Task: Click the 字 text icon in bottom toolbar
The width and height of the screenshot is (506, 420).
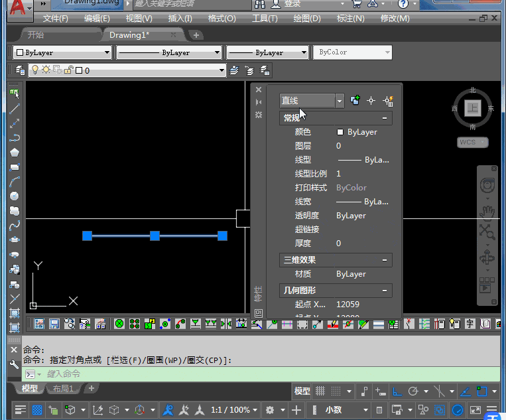Action: (x=470, y=324)
